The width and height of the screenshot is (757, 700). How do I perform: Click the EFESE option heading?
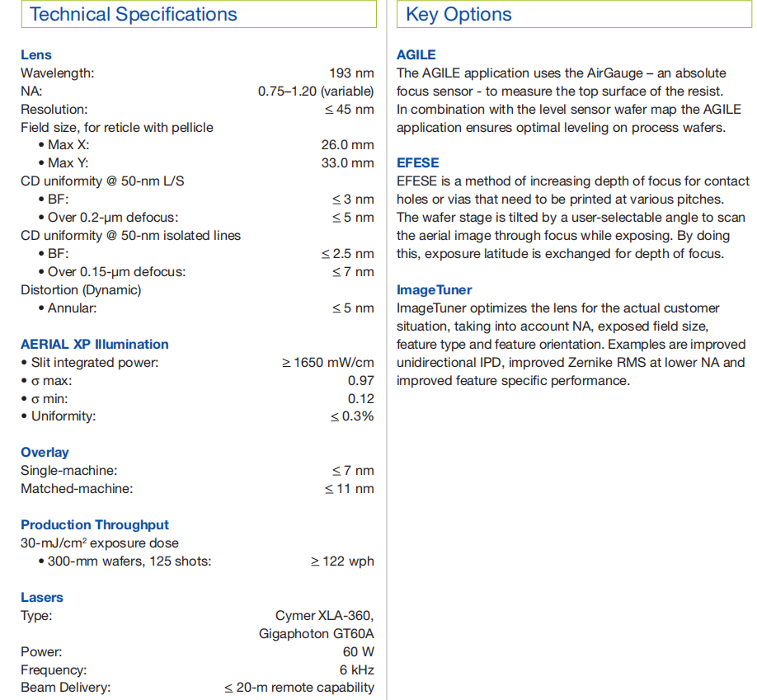tap(418, 162)
